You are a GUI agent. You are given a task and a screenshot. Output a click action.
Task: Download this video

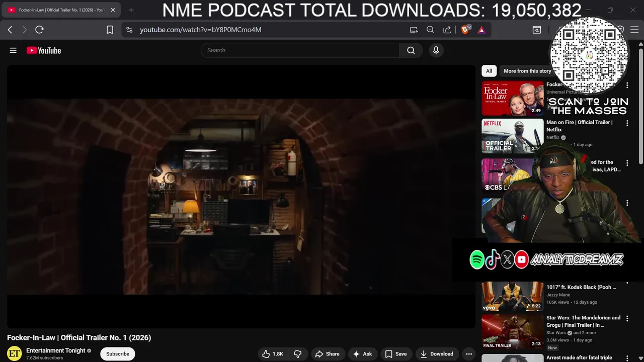point(437,354)
